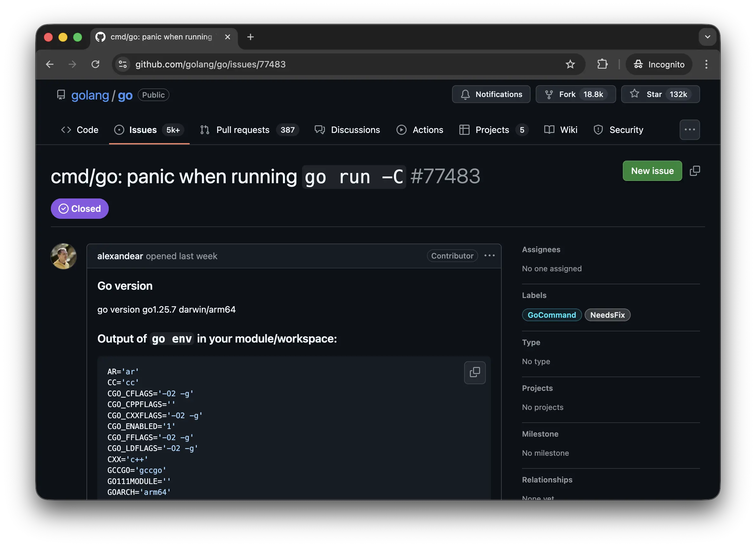Open the comment options kebab menu
The height and width of the screenshot is (547, 756).
point(489,255)
